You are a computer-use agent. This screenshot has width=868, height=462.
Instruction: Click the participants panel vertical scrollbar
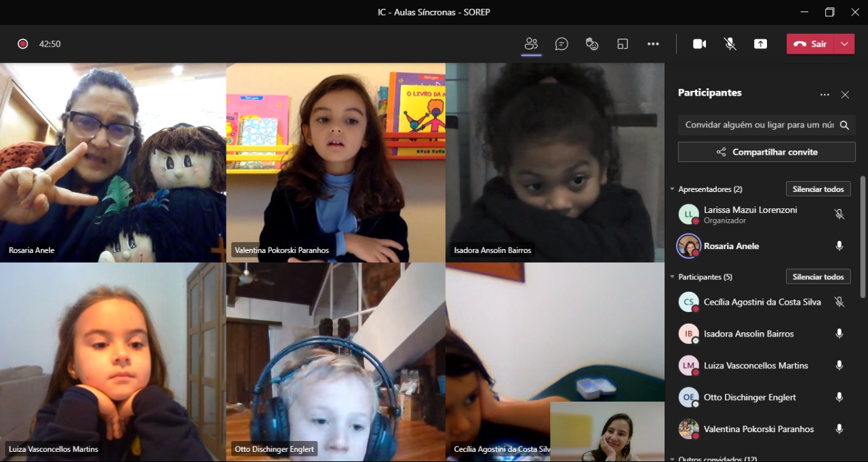[863, 237]
